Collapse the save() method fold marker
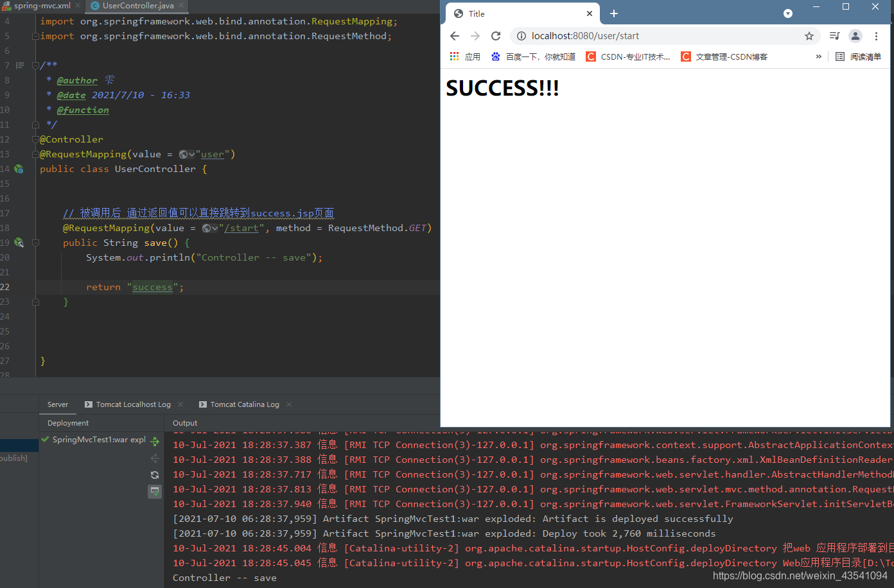 pyautogui.click(x=35, y=243)
